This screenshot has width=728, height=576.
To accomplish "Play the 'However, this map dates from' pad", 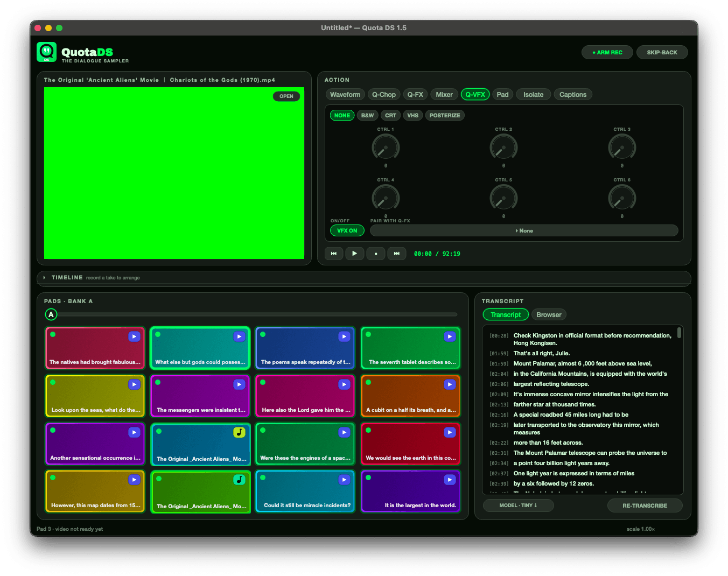I will pos(134,480).
